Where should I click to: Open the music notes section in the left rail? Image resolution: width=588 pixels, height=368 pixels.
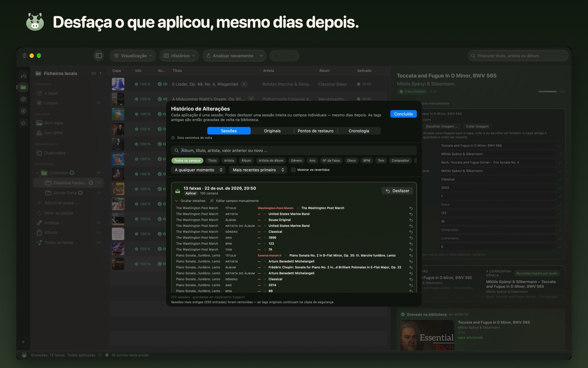(x=23, y=75)
